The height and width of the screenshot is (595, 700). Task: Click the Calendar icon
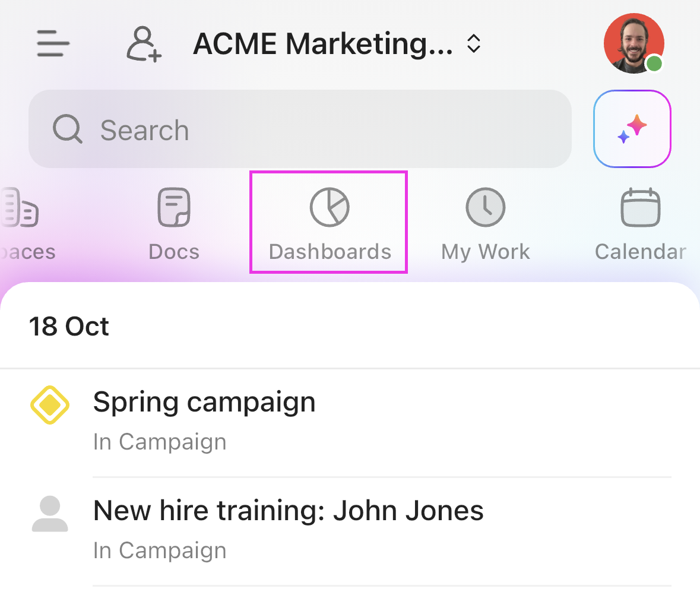(x=640, y=207)
